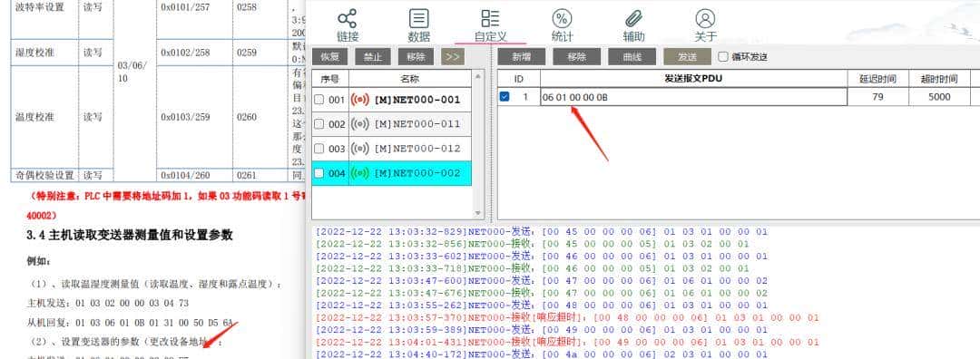The image size is (980, 359).
Task: Click the ID column header
Action: (x=519, y=79)
